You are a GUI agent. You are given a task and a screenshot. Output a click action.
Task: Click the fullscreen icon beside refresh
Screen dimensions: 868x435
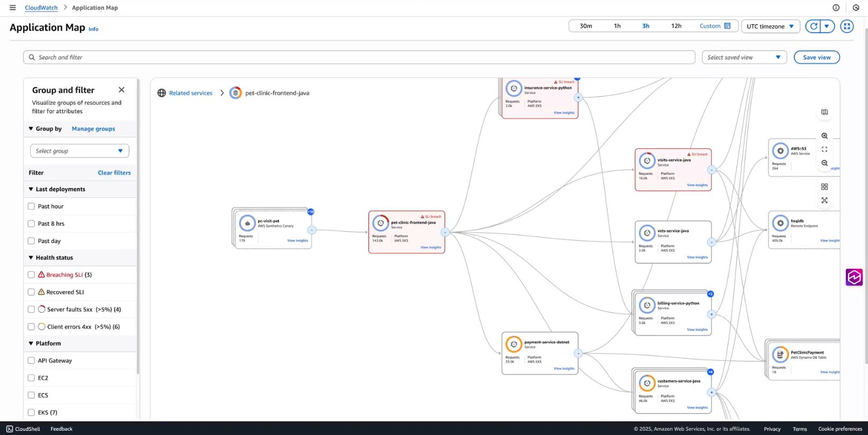point(847,26)
